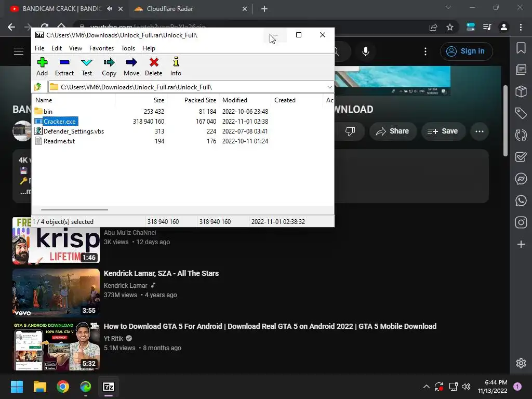Click the Add toolbar icon in 7-Zip
This screenshot has height=399, width=532.
pyautogui.click(x=42, y=67)
